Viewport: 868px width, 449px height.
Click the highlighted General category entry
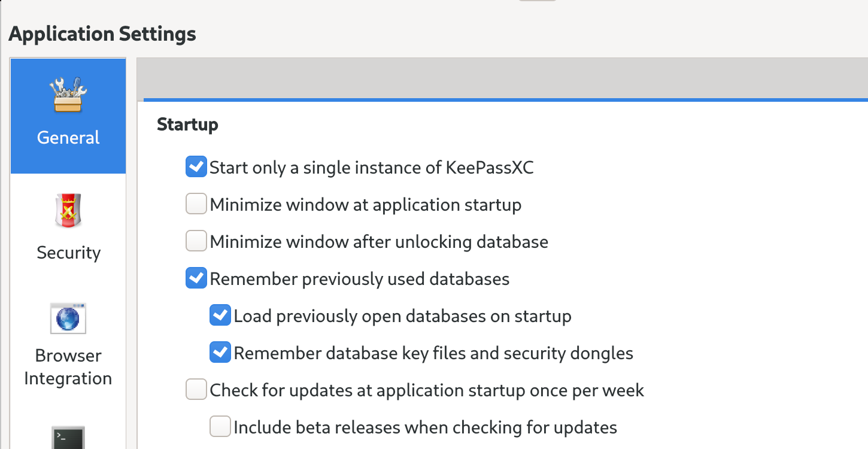click(68, 116)
